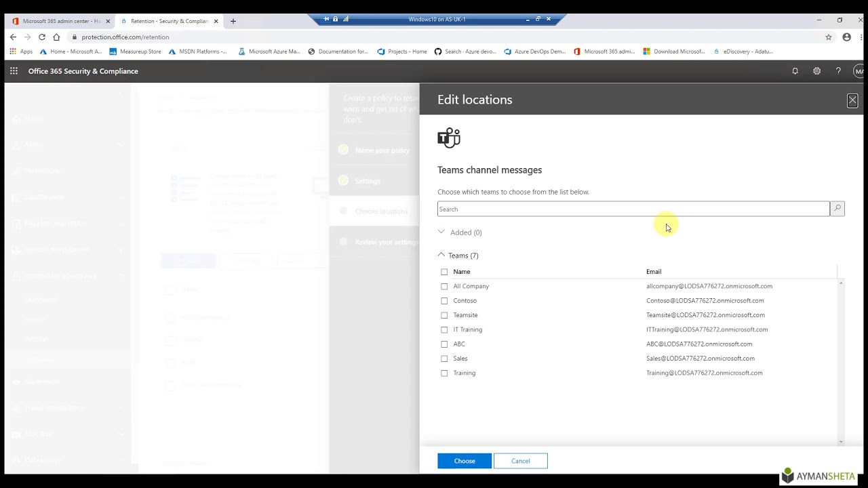Image resolution: width=868 pixels, height=488 pixels.
Task: Open new browser tab
Action: tap(233, 21)
